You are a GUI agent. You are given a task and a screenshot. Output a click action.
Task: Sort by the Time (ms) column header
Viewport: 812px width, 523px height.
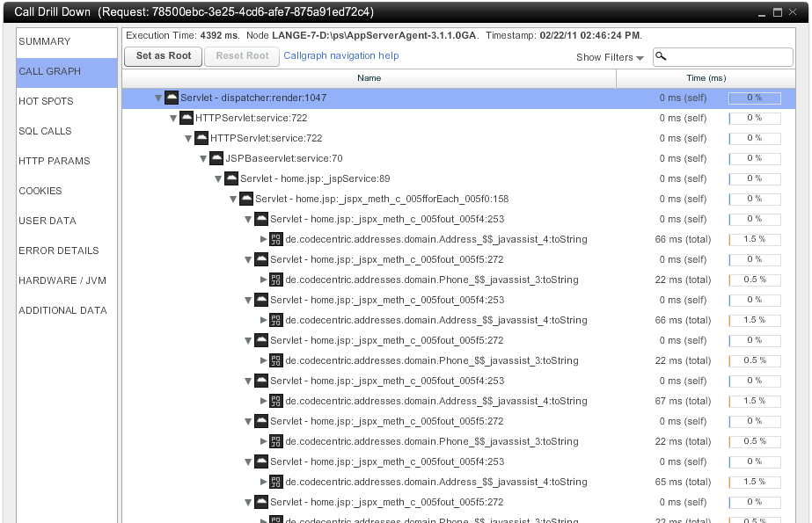pyautogui.click(x=706, y=78)
